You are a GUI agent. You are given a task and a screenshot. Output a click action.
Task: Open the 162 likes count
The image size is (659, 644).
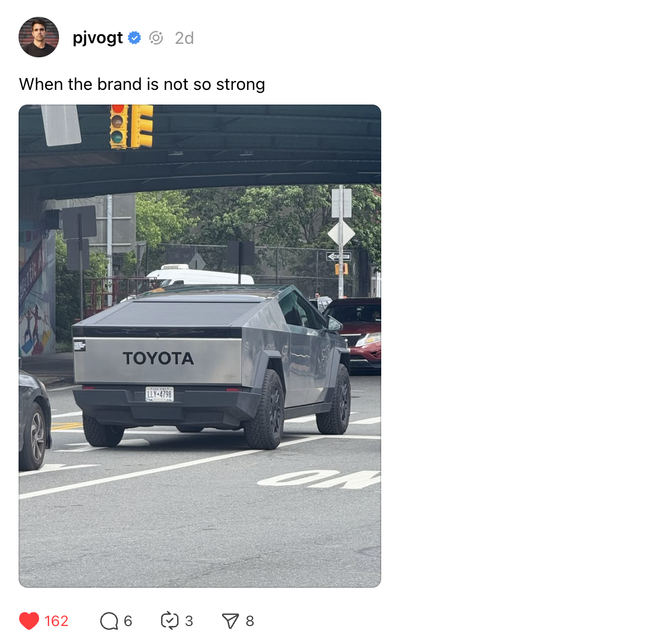pyautogui.click(x=56, y=621)
